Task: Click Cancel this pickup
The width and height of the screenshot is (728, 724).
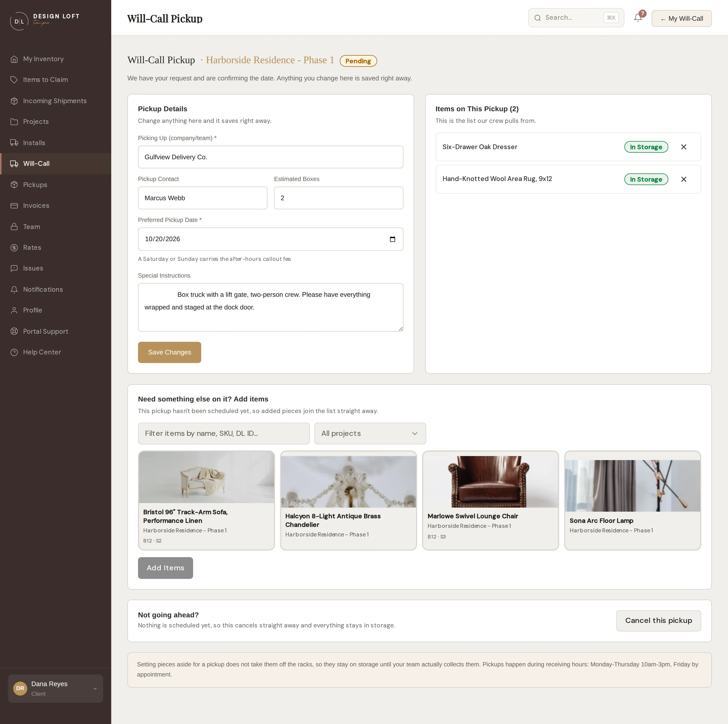Action: click(x=658, y=621)
